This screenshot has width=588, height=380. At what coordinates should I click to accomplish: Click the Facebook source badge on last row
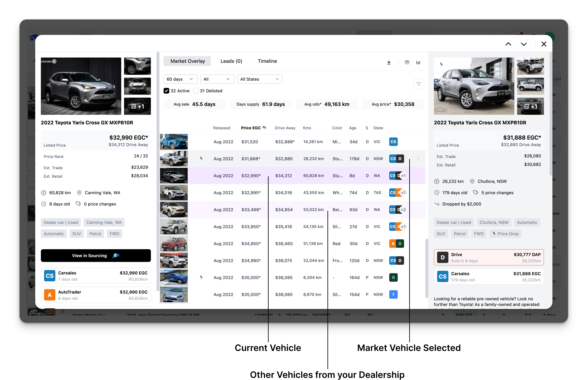click(x=393, y=294)
